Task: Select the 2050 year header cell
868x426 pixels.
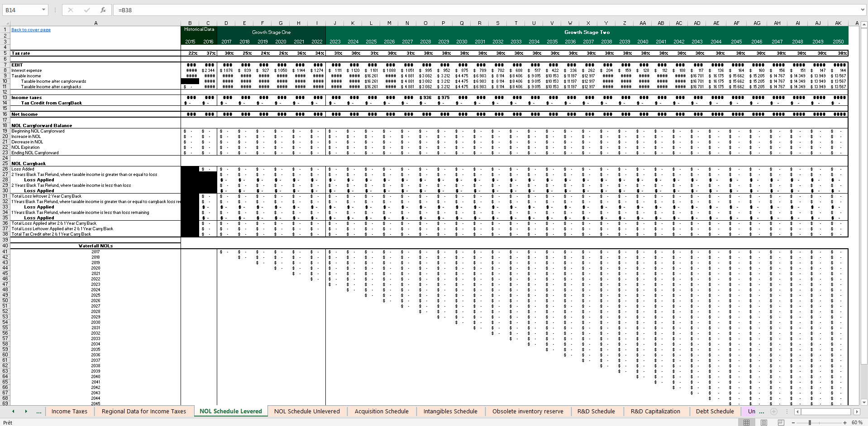Action: tap(838, 42)
